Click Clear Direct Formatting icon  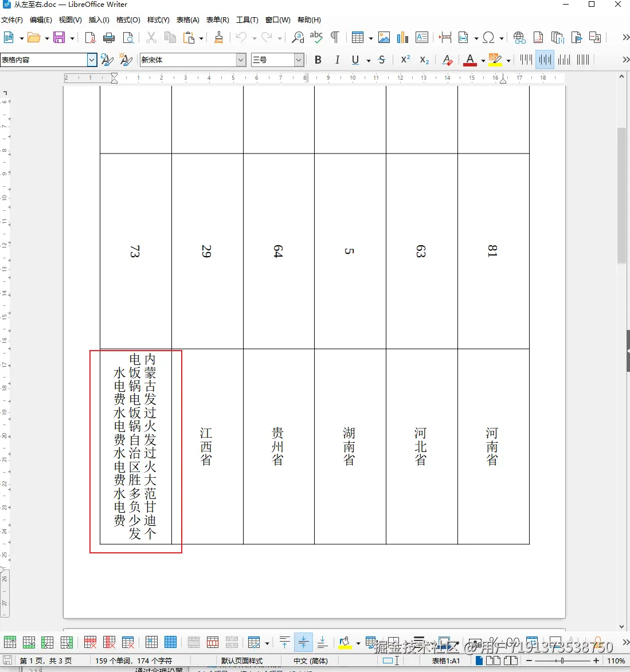tap(447, 60)
